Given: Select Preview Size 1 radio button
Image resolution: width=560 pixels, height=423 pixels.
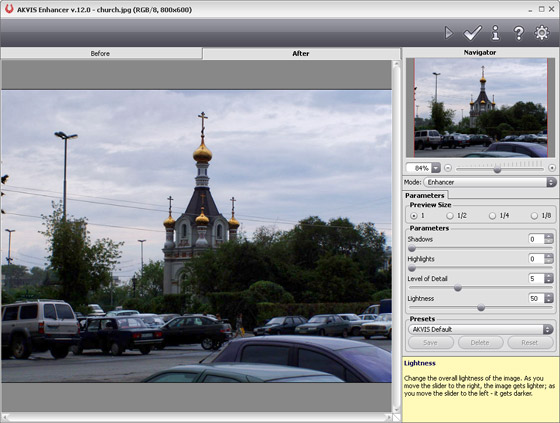Looking at the screenshot, I should click(414, 216).
